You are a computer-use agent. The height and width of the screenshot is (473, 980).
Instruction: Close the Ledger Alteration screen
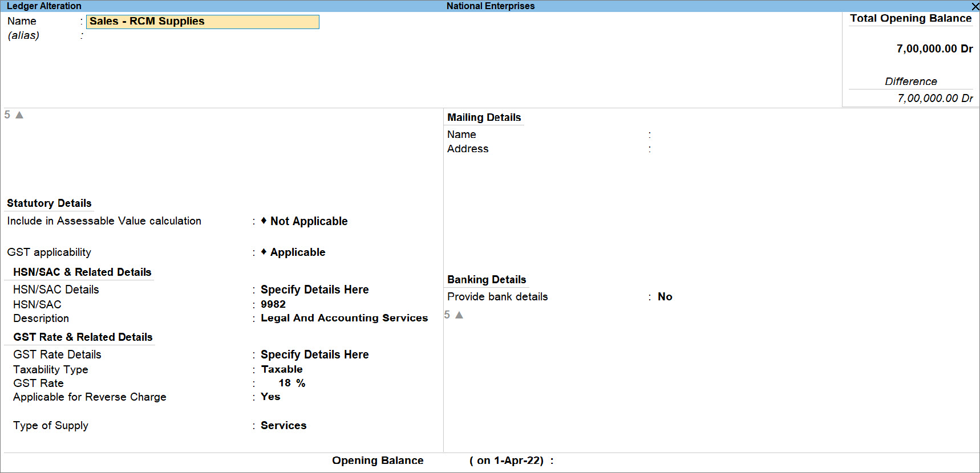click(x=975, y=6)
